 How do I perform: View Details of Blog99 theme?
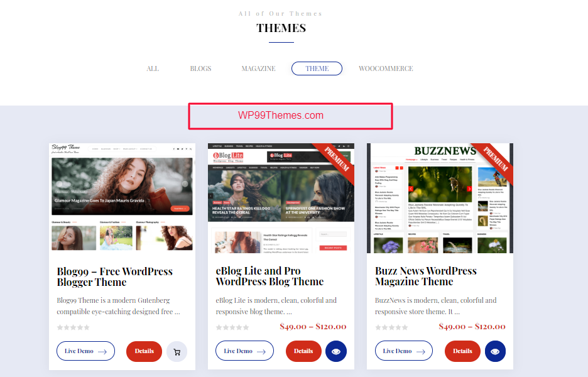pos(144,351)
